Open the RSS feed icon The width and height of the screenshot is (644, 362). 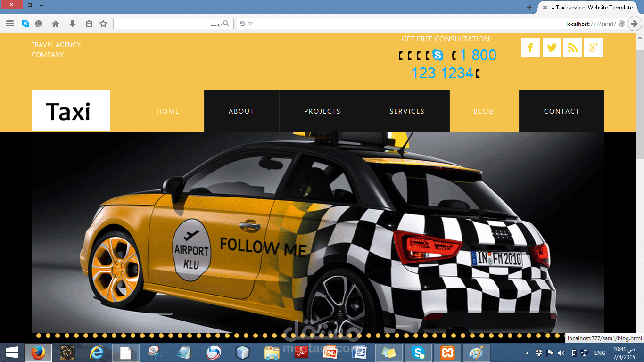point(572,47)
